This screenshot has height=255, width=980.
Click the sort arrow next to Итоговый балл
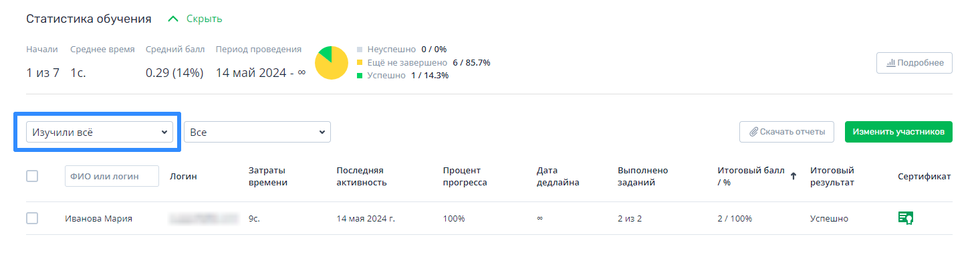(x=793, y=176)
